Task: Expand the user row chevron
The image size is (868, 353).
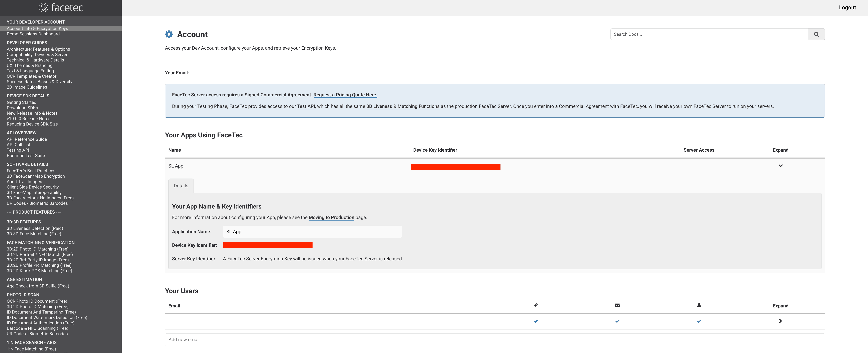Action: pyautogui.click(x=780, y=321)
